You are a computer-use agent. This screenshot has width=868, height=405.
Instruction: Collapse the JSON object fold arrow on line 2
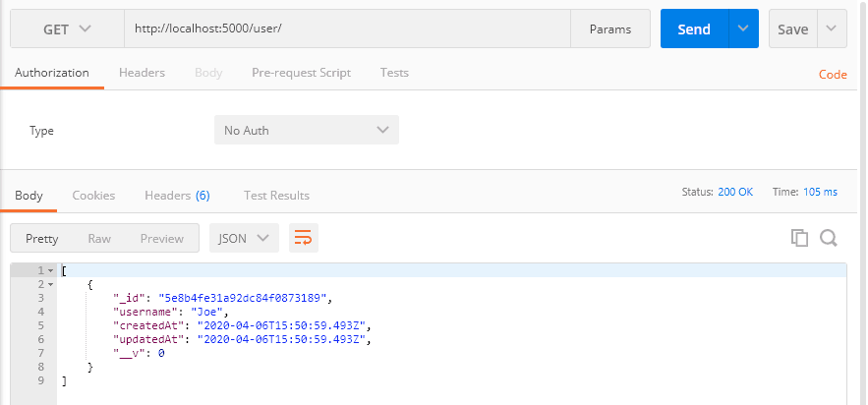coord(50,283)
